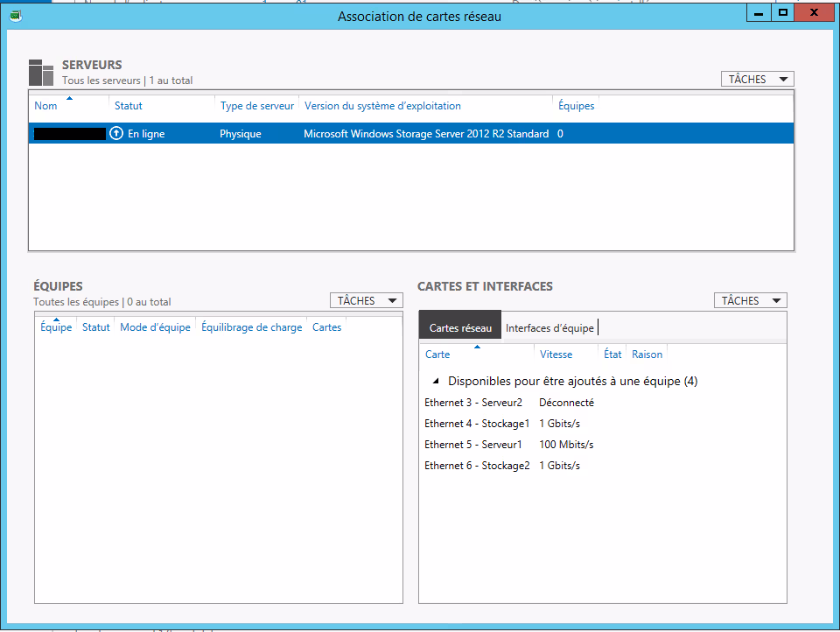Select the Ethernet 5 - Serveur1 adapter
This screenshot has width=840, height=632.
[x=473, y=445]
